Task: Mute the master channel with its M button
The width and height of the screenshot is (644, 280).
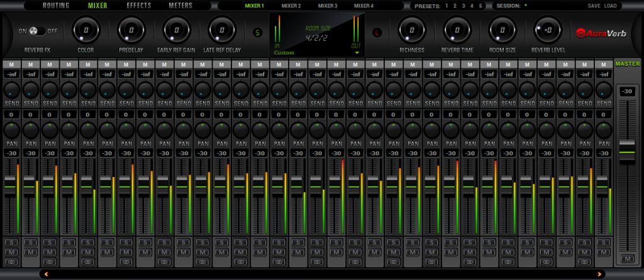Action: coord(626,259)
